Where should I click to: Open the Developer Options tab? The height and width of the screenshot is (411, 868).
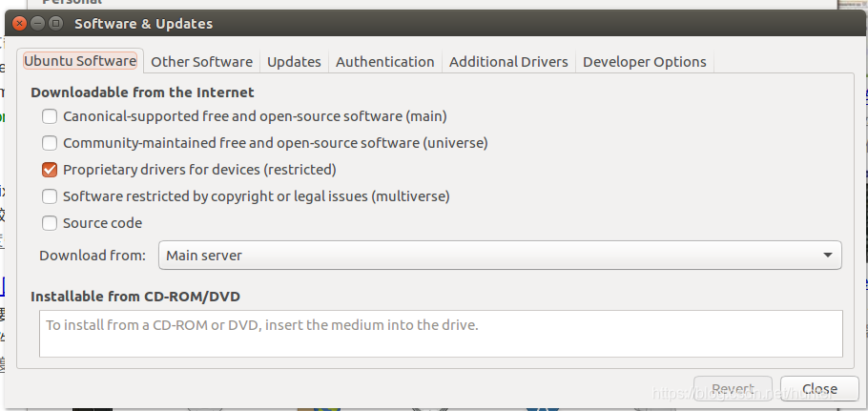point(645,62)
